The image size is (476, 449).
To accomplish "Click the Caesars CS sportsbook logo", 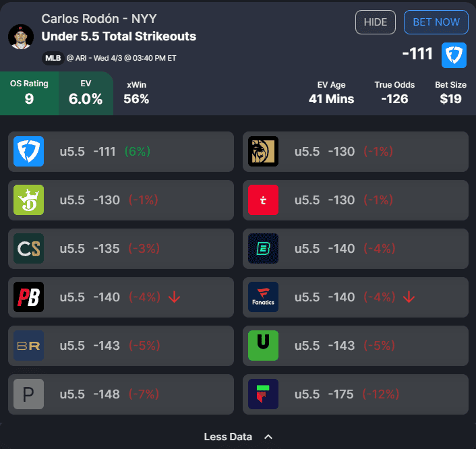I will point(29,249).
